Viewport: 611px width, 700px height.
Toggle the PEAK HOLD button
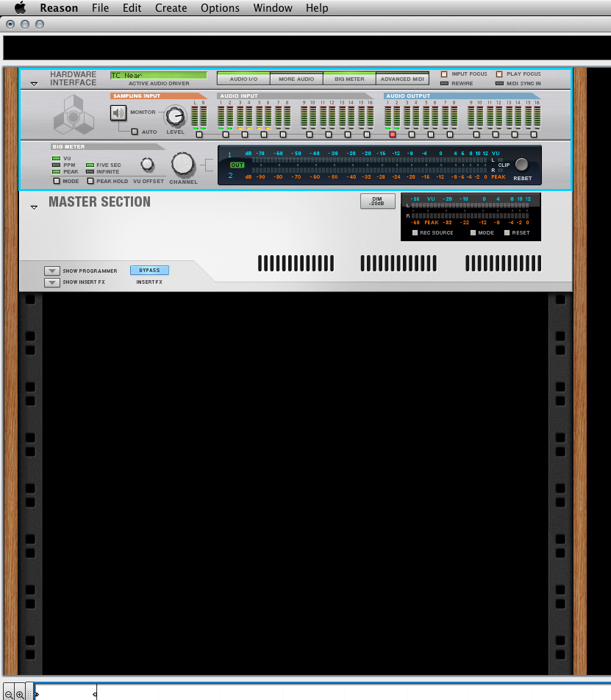tap(90, 181)
